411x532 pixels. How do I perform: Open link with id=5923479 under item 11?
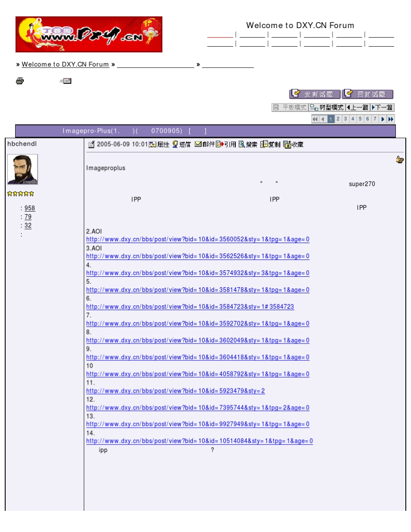(x=175, y=391)
